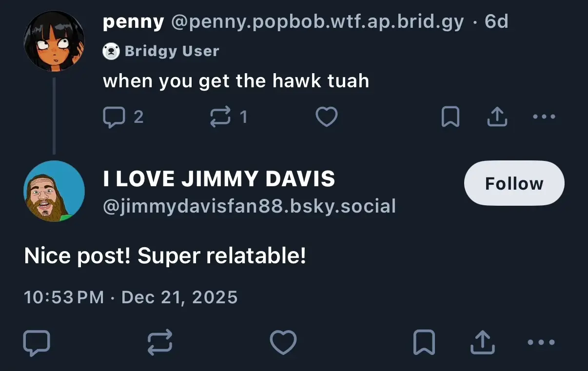Open more options on the main post
588x371 pixels.
(x=541, y=342)
